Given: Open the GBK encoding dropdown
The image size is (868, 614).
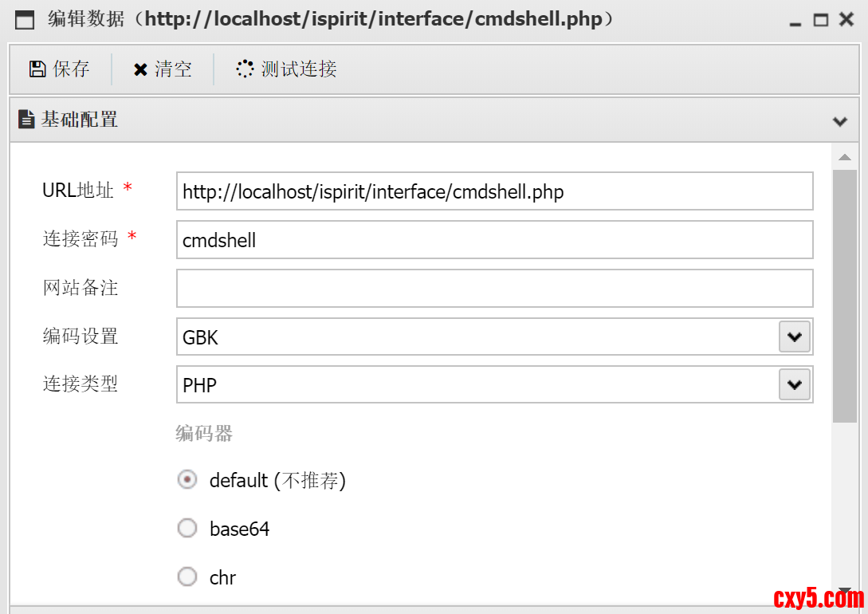Looking at the screenshot, I should point(794,337).
